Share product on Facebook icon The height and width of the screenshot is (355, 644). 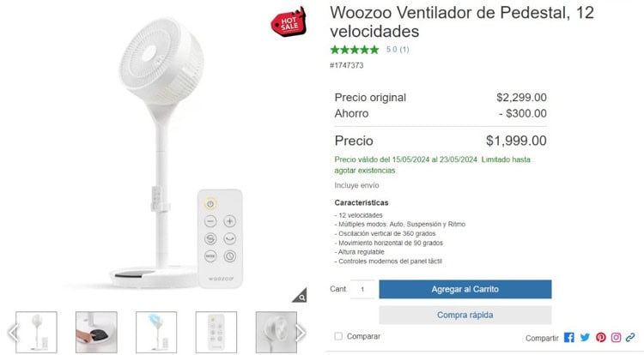(568, 337)
